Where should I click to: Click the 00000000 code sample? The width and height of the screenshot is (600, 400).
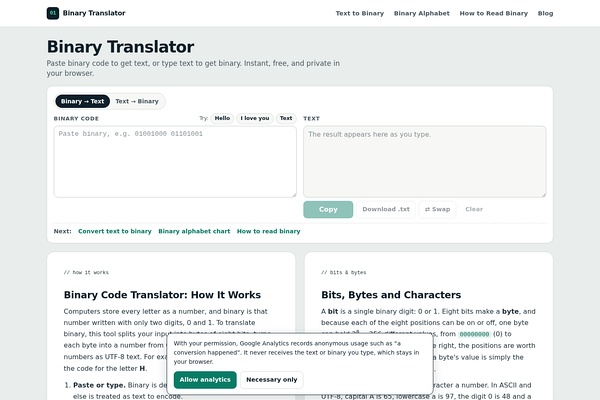pyautogui.click(x=474, y=334)
